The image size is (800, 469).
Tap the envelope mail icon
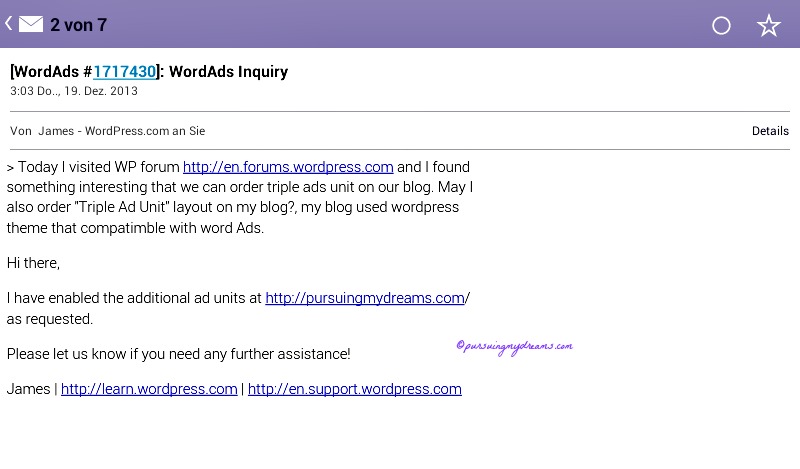(x=31, y=24)
